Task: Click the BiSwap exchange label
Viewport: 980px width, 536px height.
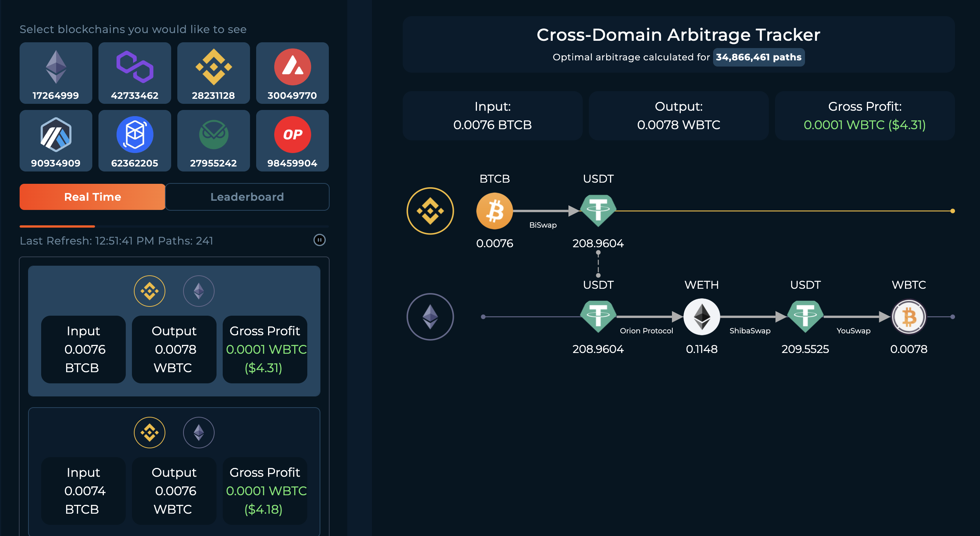Action: (543, 225)
